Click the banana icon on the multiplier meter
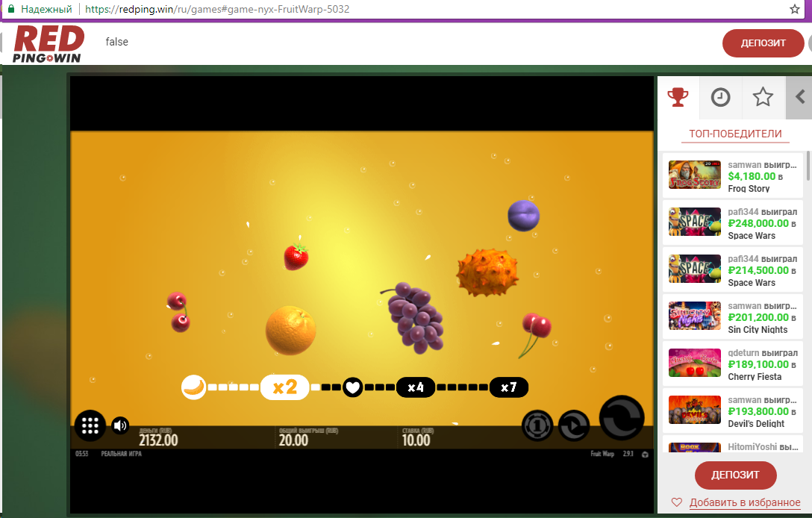This screenshot has height=518, width=812. [194, 387]
